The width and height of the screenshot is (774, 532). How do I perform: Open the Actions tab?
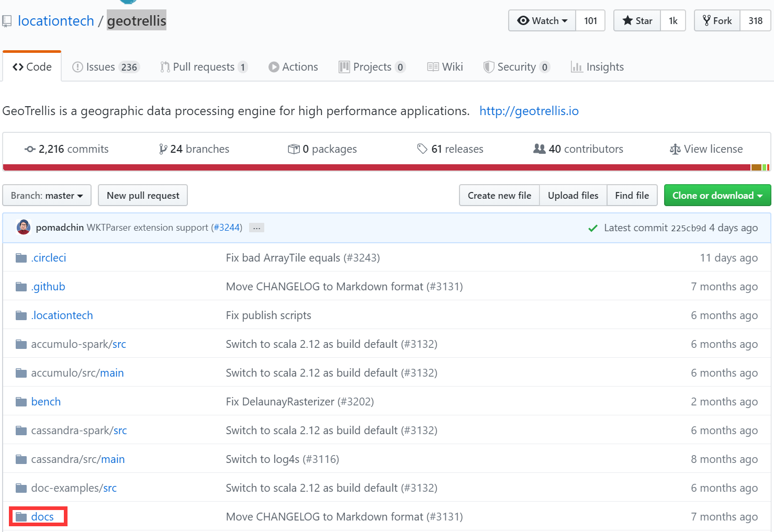click(x=293, y=67)
